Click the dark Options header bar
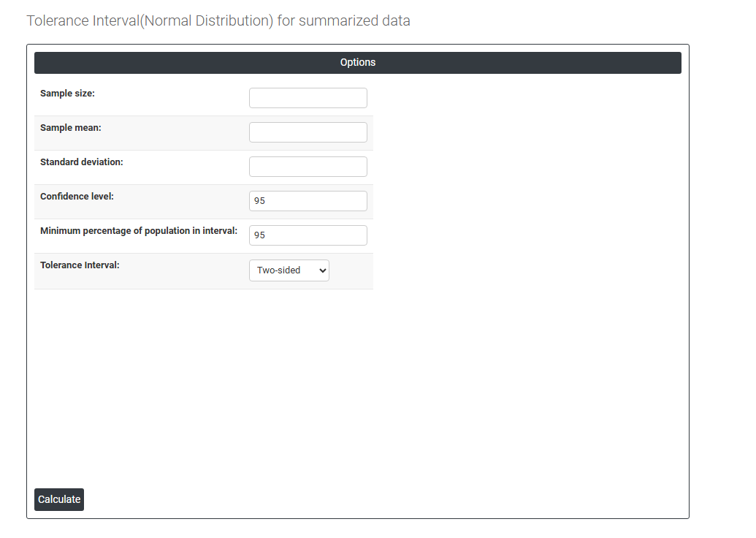Viewport: 756px width, 538px height. 511,63
